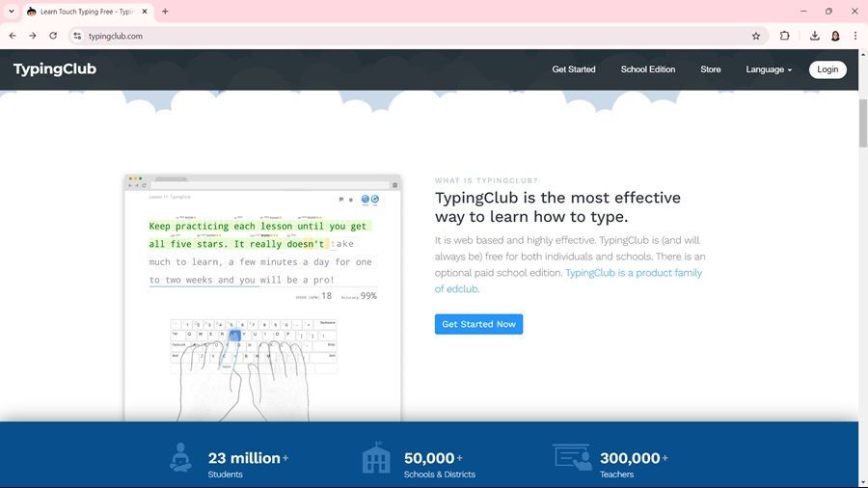Click the typing lesson demo screenshot
Screen dimensions: 868x488
[x=262, y=298]
